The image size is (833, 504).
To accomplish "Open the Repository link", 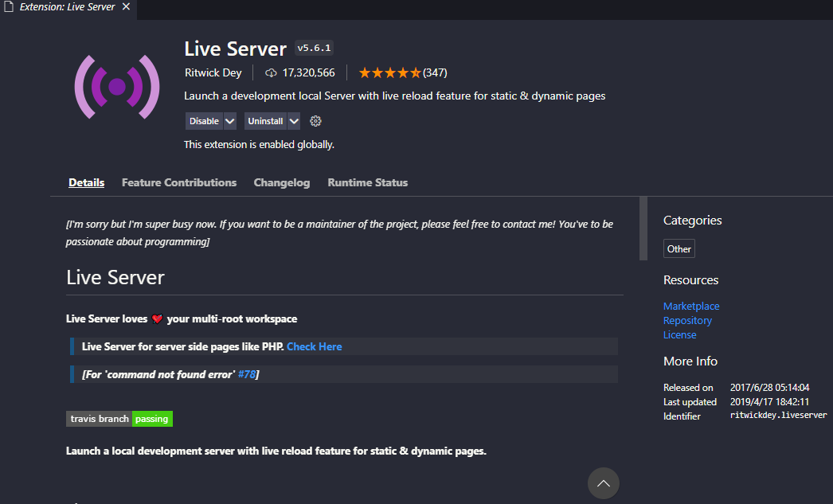I will point(687,320).
